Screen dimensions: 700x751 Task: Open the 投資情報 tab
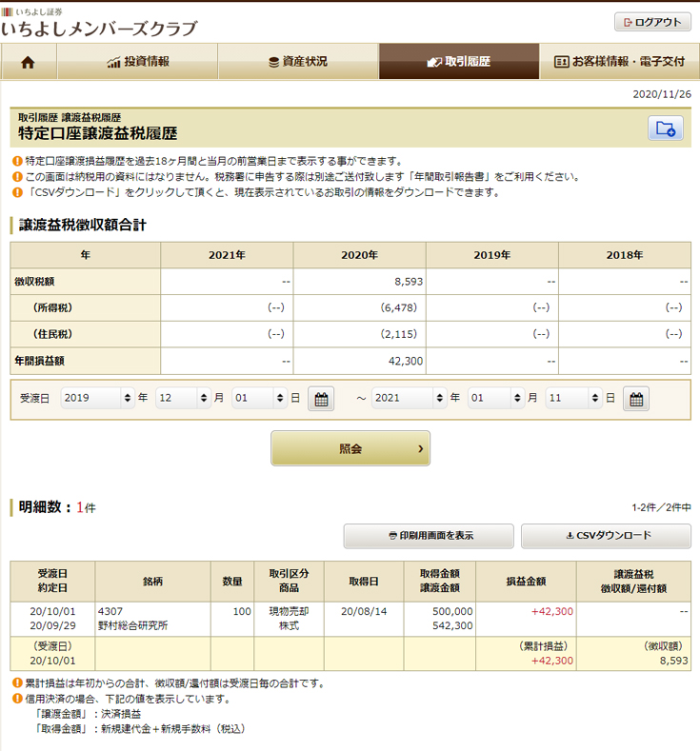(138, 62)
